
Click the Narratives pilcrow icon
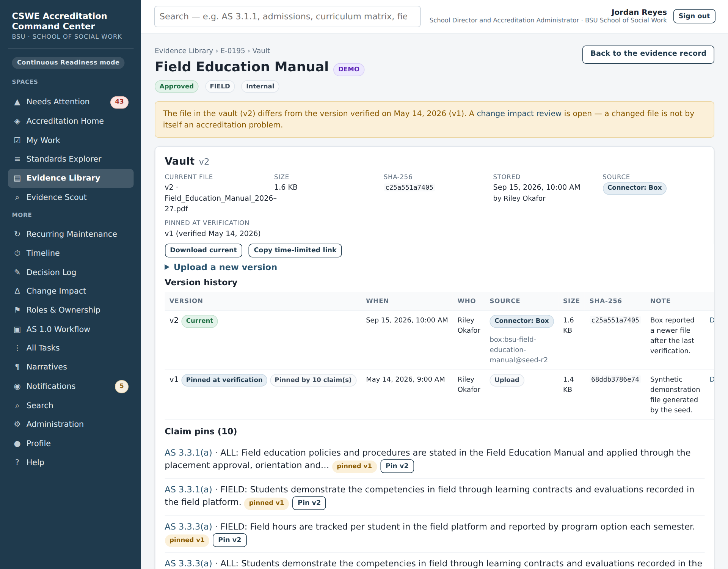17,367
